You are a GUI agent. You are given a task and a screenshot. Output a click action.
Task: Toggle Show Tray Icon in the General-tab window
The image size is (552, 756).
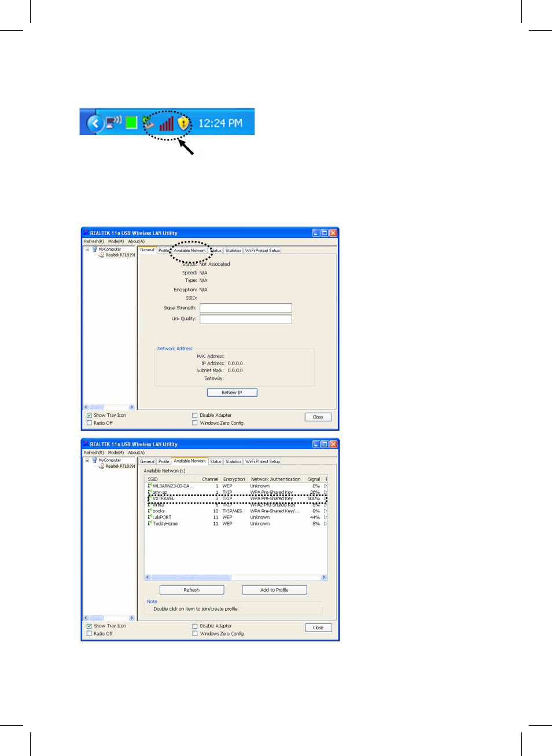tap(89, 416)
